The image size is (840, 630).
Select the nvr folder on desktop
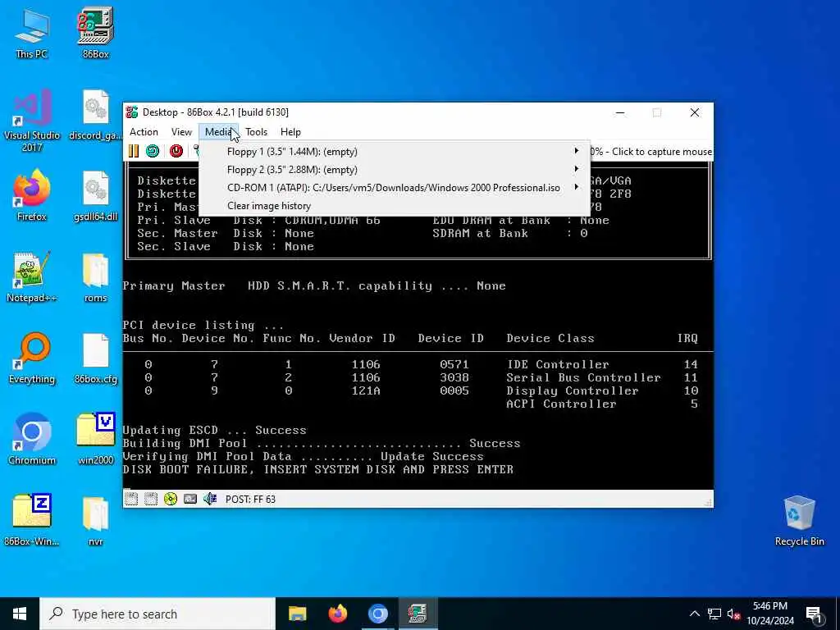click(95, 519)
